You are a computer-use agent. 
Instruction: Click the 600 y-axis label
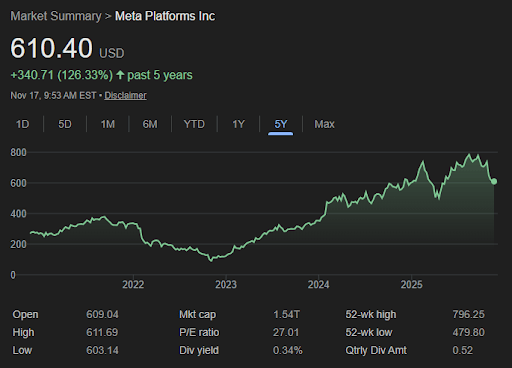pos(18,183)
